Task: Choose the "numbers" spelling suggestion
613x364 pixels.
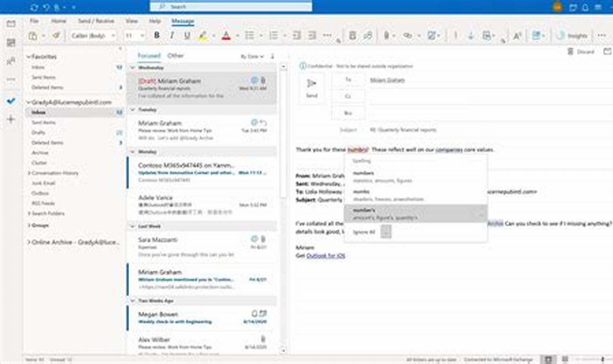Action: (416, 176)
